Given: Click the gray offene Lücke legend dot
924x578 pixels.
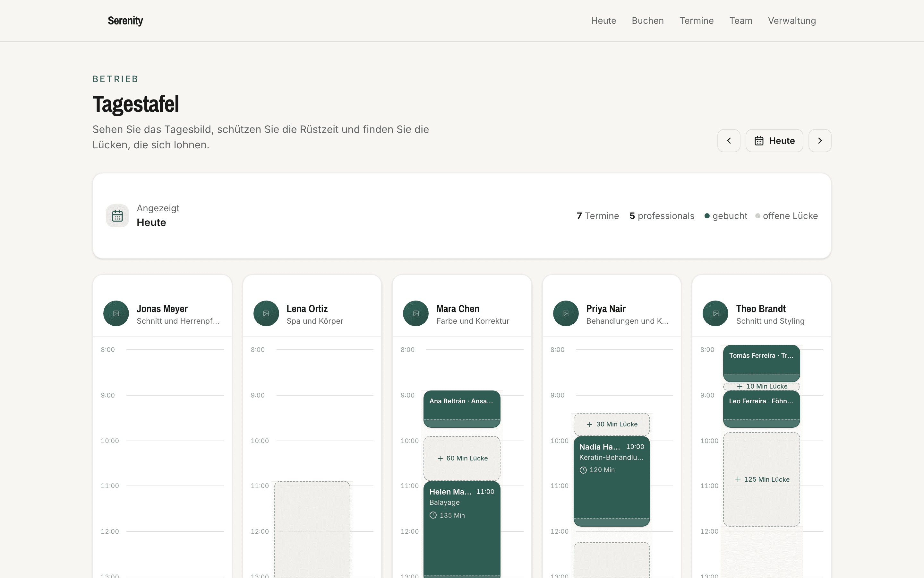Looking at the screenshot, I should (757, 216).
